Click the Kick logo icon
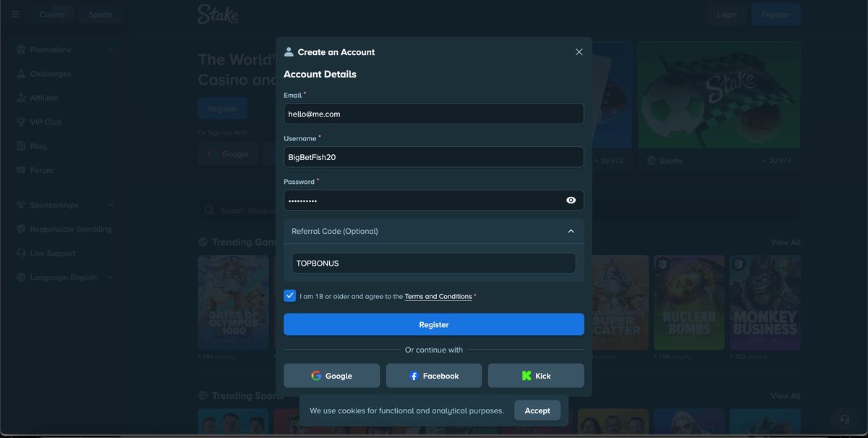The image size is (868, 438). coord(527,376)
